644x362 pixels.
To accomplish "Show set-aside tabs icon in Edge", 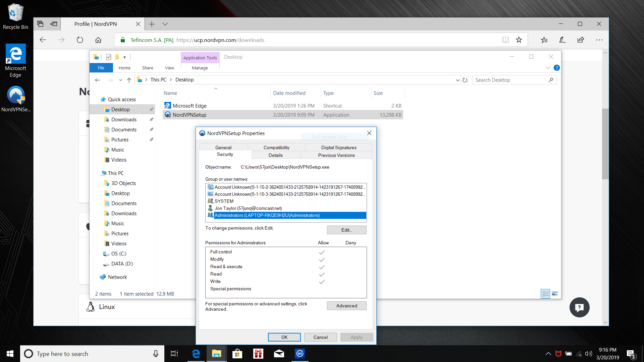I will coord(41,24).
